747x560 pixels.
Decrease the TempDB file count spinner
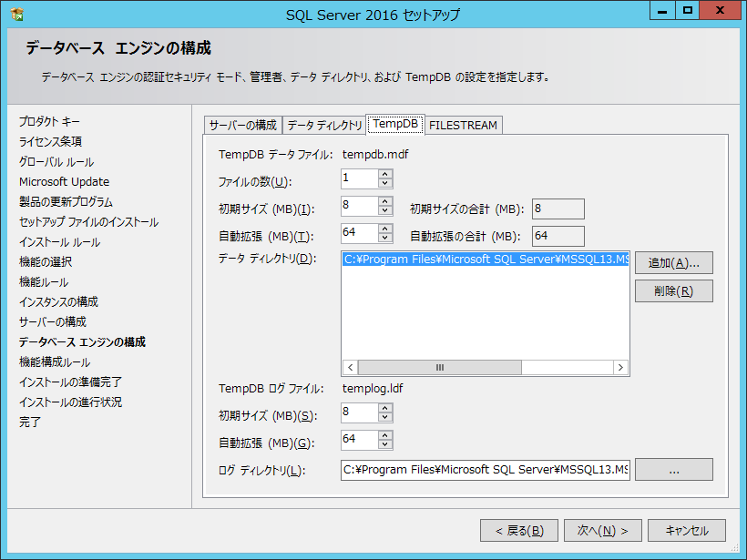[x=385, y=183]
